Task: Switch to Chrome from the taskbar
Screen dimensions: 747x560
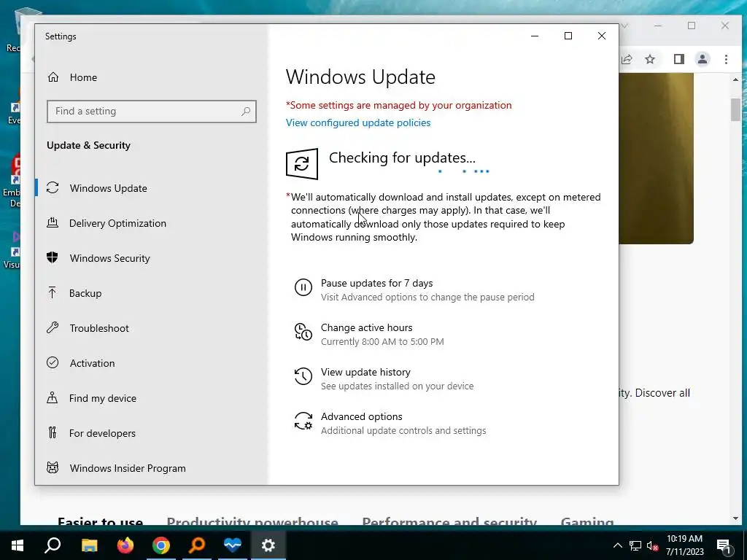Action: tap(161, 545)
